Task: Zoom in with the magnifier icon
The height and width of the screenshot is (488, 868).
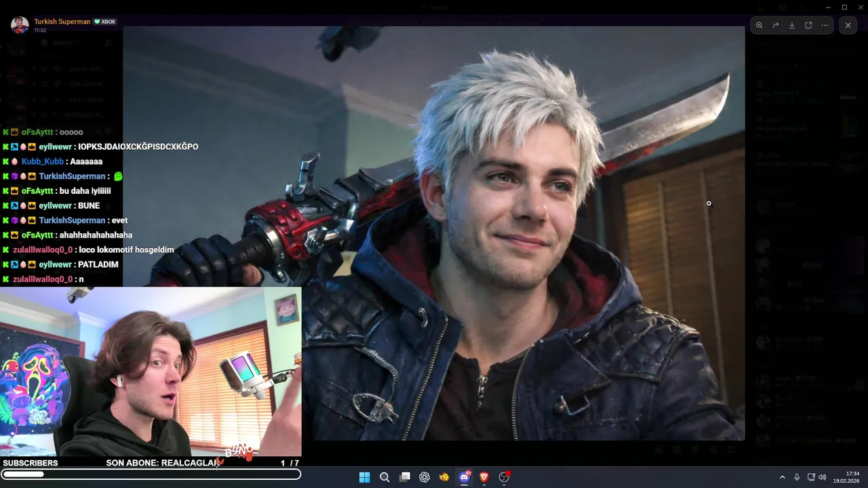Action: click(x=759, y=25)
